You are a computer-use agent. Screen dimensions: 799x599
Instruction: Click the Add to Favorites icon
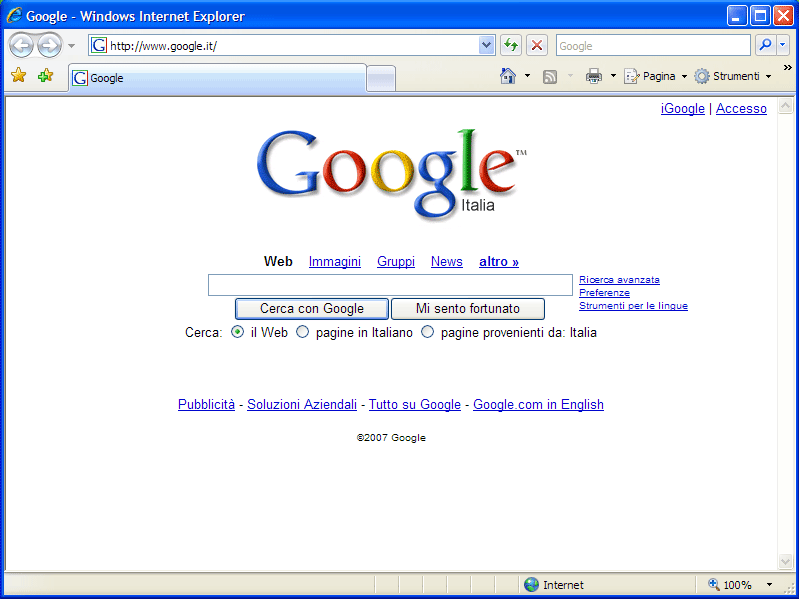(x=45, y=75)
